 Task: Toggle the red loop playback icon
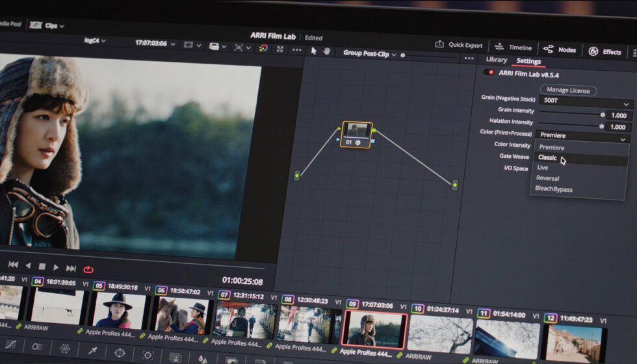point(88,269)
